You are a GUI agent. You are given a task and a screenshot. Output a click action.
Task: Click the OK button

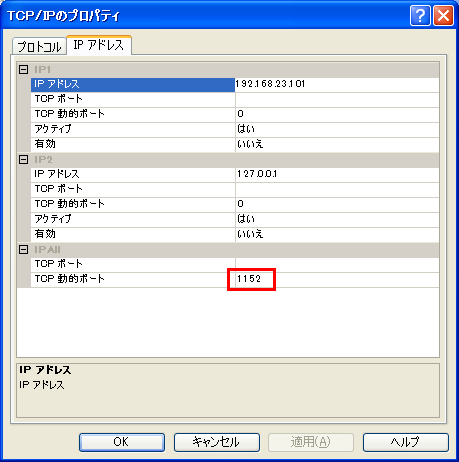tap(122, 442)
